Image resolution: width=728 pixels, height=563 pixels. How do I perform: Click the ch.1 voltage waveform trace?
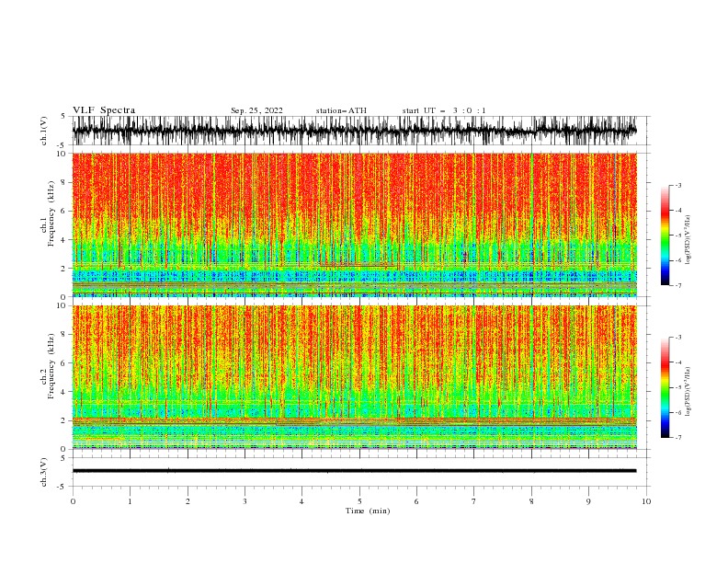click(x=354, y=131)
